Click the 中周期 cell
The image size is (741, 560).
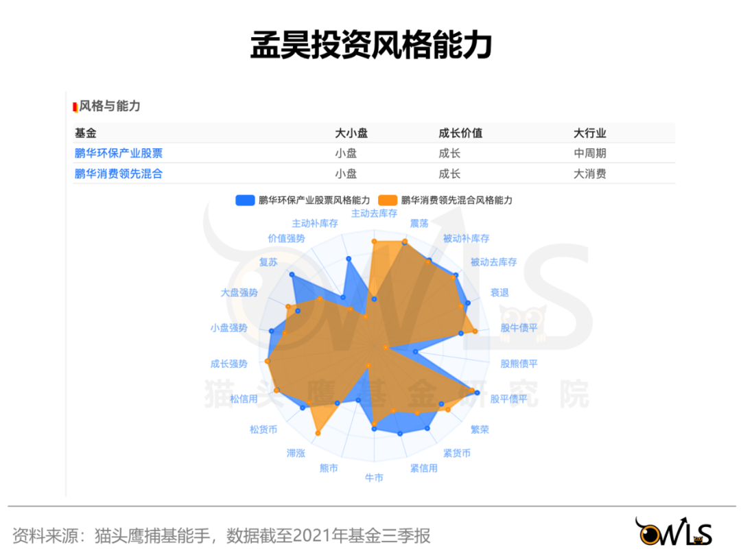pyautogui.click(x=590, y=153)
